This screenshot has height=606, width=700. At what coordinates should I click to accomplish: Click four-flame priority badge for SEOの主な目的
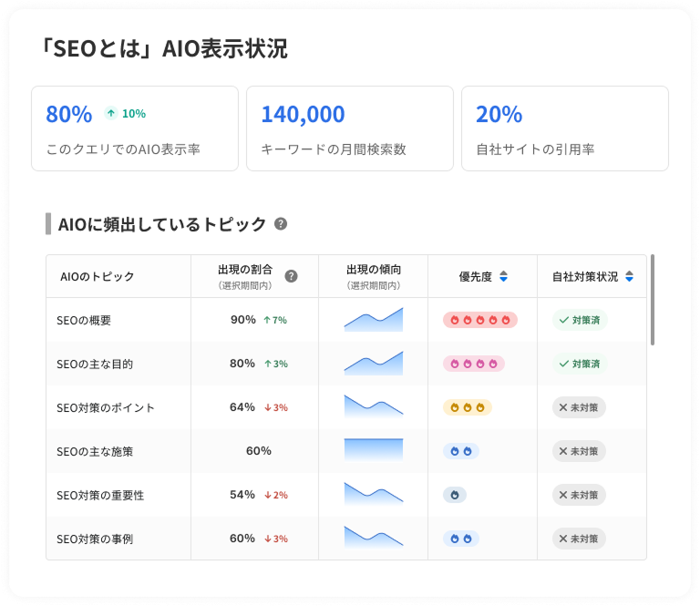click(x=473, y=364)
